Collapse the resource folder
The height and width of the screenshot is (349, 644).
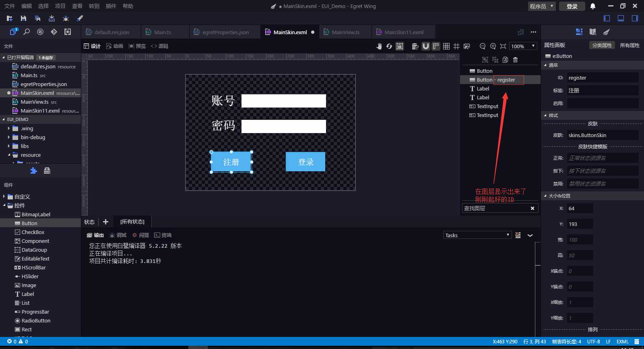coord(9,155)
